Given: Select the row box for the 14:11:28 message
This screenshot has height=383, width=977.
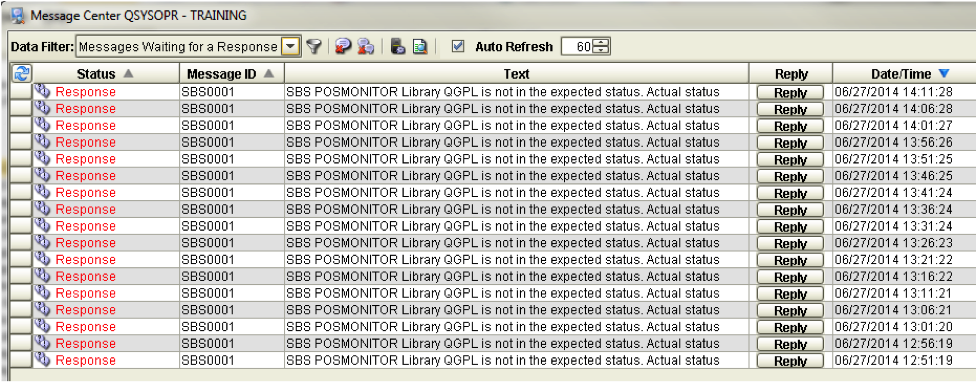Looking at the screenshot, I should pyautogui.click(x=22, y=92).
